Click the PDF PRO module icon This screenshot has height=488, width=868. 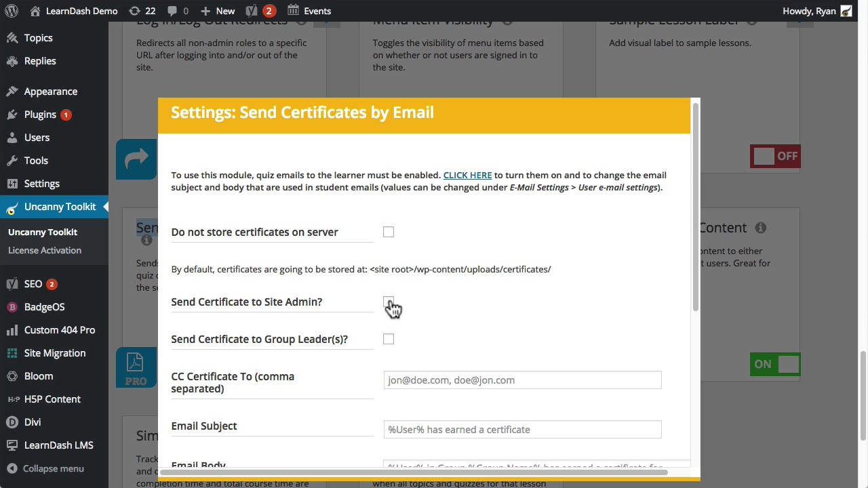tap(136, 368)
